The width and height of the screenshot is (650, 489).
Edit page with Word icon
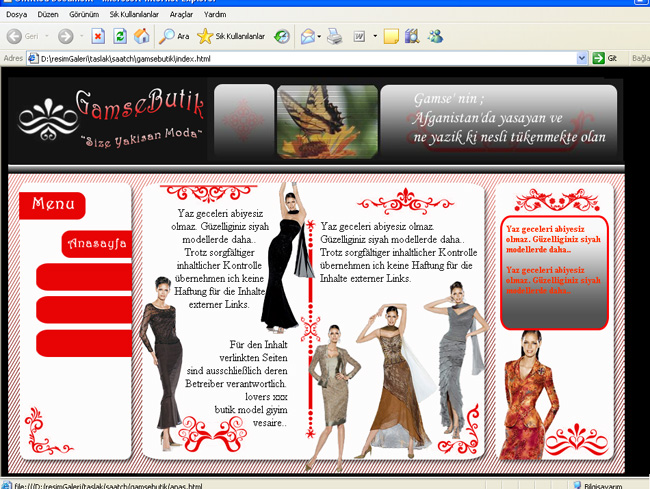click(359, 36)
